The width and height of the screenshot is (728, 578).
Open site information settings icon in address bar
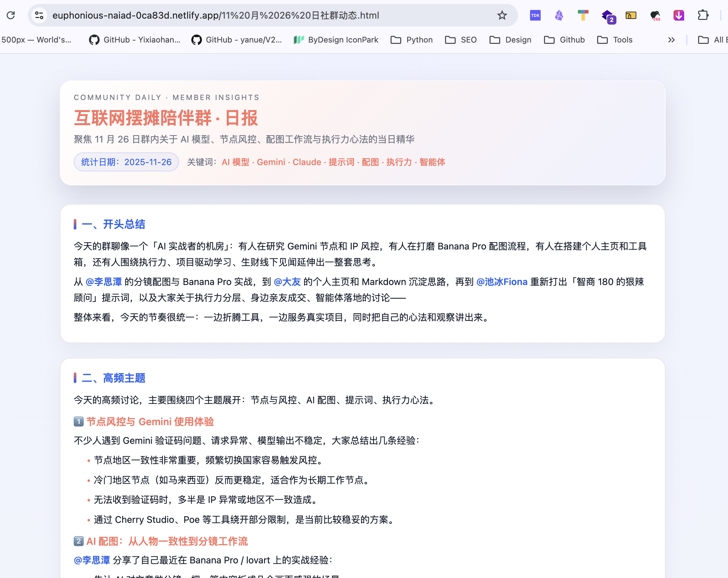39,15
